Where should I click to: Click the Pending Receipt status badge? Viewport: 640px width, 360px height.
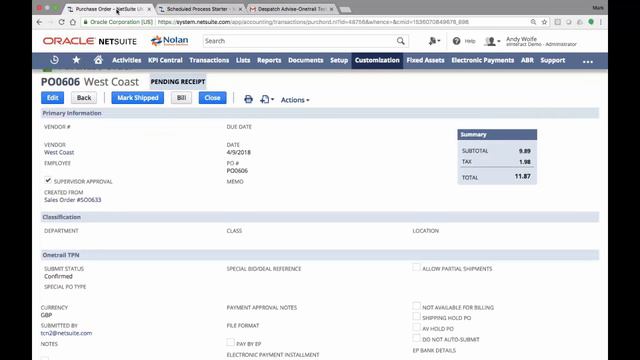coord(178,82)
